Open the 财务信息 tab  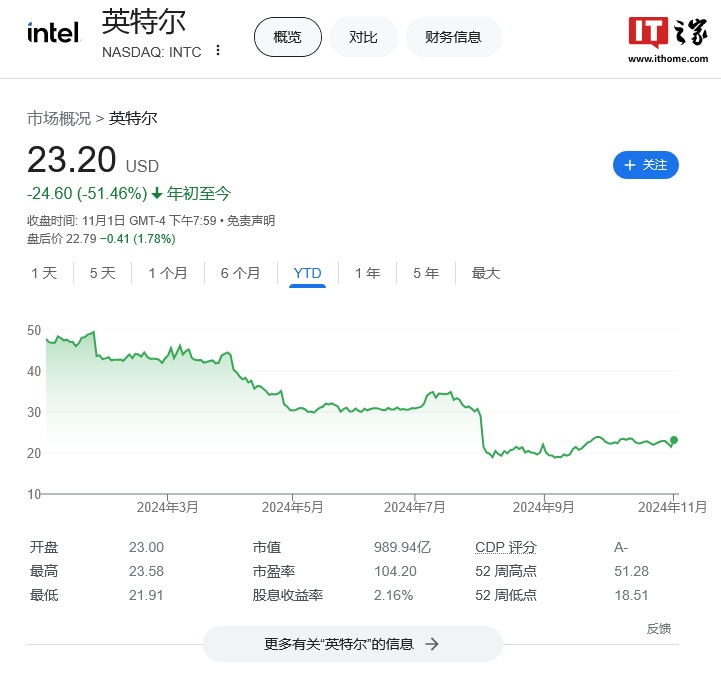click(453, 37)
